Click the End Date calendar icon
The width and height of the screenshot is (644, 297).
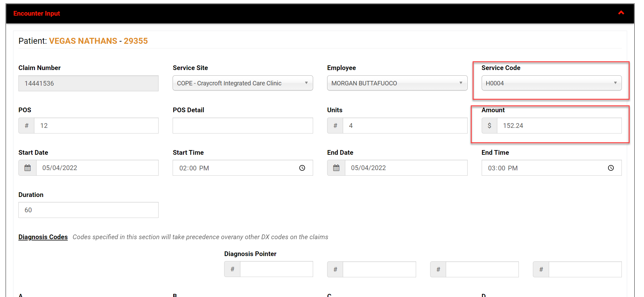click(x=336, y=168)
